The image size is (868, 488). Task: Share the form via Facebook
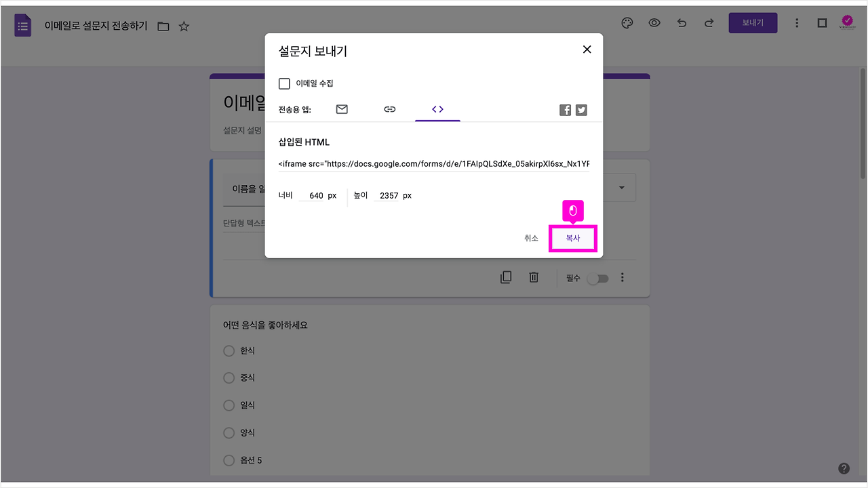565,109
